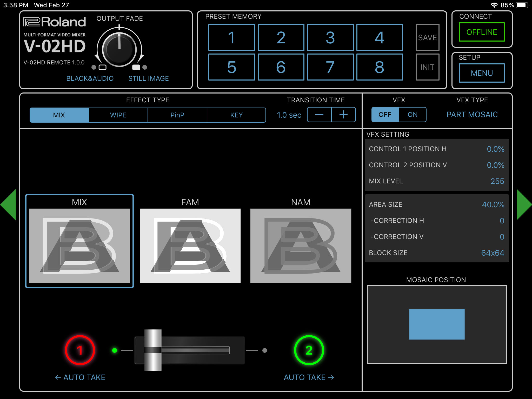Viewport: 532px width, 399px height.
Task: Click the blue mosaic position rectangle
Action: (x=437, y=324)
